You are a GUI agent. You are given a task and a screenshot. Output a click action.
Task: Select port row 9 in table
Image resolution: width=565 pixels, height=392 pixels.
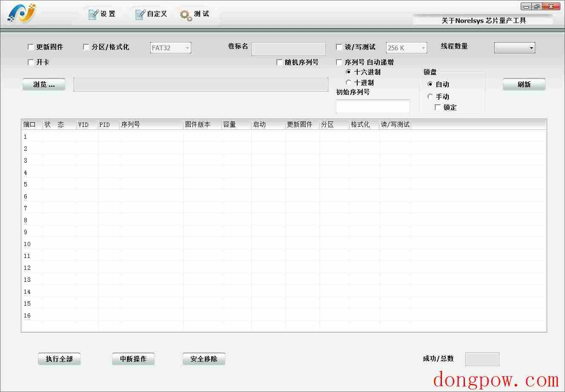pos(284,232)
